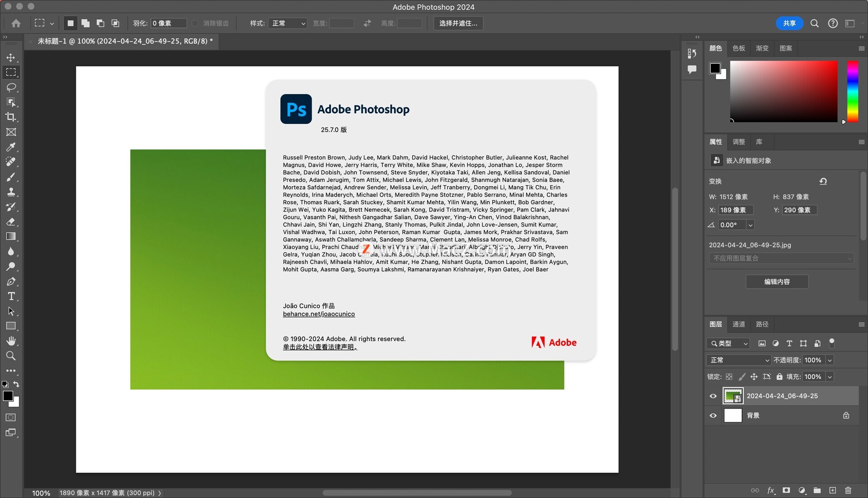Open the marquee tool preset dropdown arrow
Image resolution: width=868 pixels, height=498 pixels.
[52, 23]
